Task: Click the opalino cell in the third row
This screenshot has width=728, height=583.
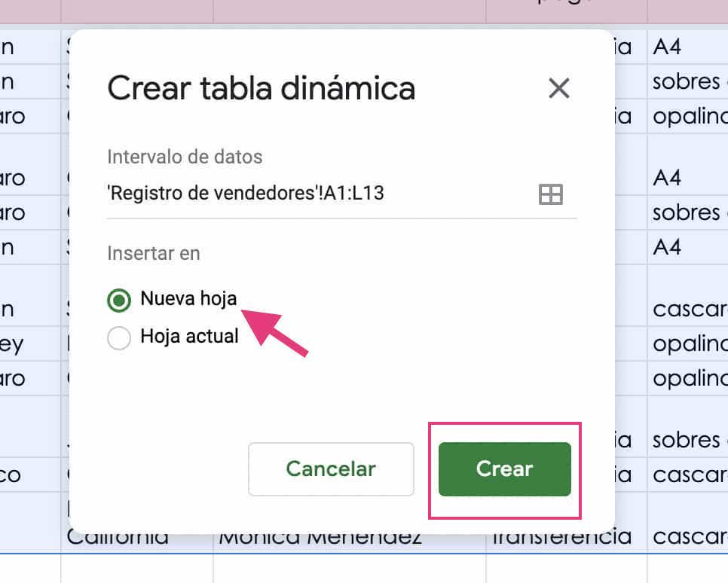Action: pyautogui.click(x=686, y=116)
